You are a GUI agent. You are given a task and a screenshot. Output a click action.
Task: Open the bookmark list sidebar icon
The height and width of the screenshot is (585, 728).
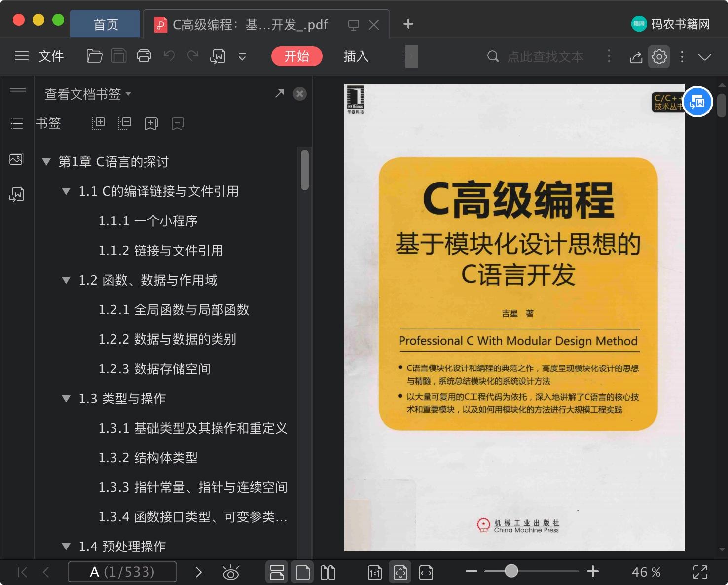[x=17, y=123]
